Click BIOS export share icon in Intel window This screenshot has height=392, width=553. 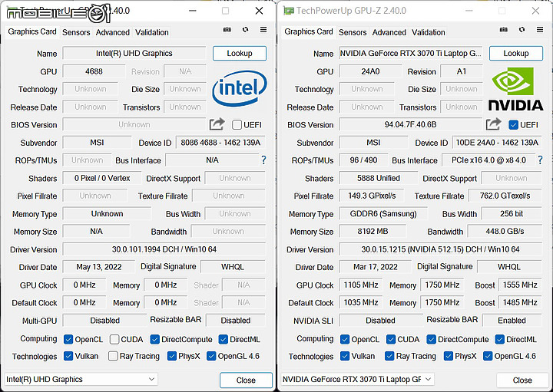[217, 124]
